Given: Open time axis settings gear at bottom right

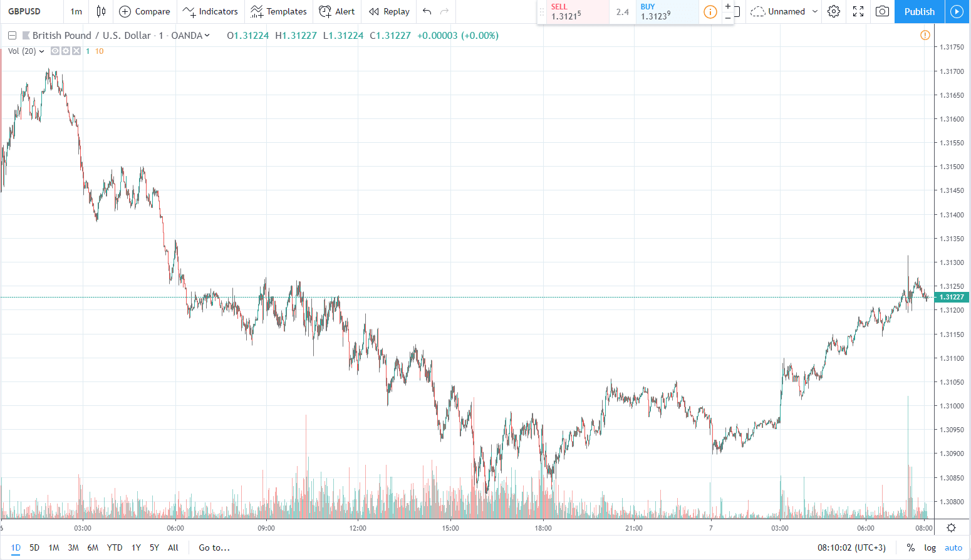Looking at the screenshot, I should pyautogui.click(x=951, y=527).
